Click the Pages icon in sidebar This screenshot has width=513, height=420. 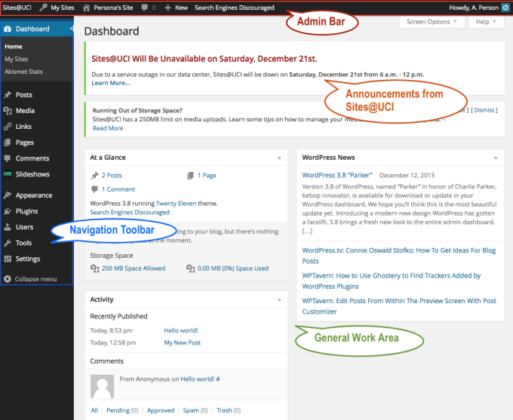[8, 143]
